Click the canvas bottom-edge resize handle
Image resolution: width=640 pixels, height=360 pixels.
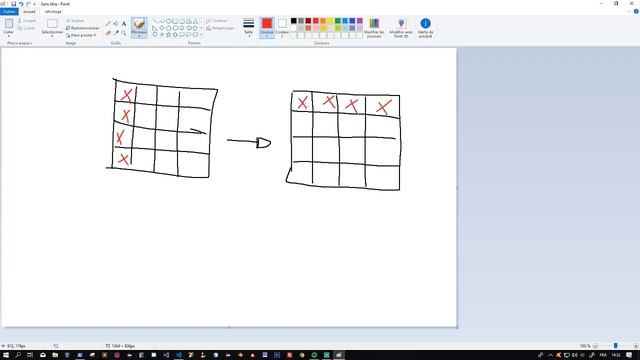point(229,327)
